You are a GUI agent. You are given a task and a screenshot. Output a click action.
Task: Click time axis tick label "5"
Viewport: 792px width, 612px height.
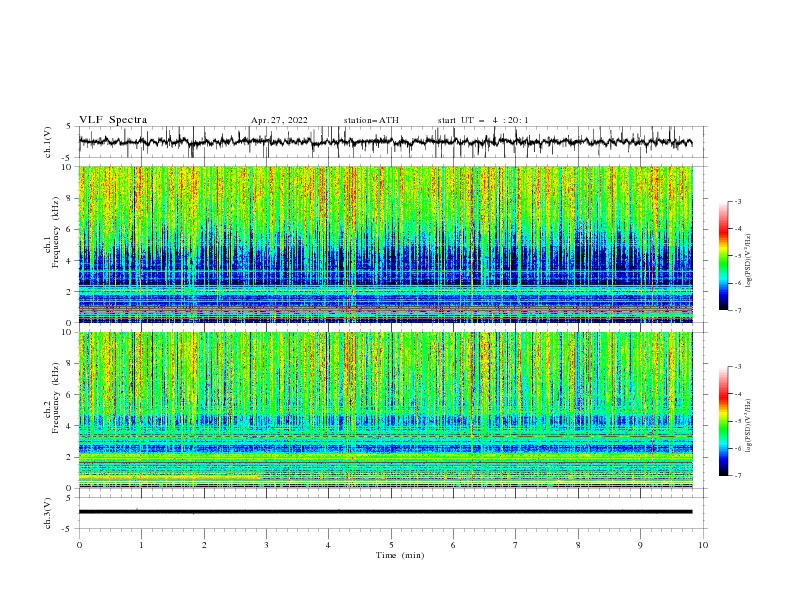391,545
